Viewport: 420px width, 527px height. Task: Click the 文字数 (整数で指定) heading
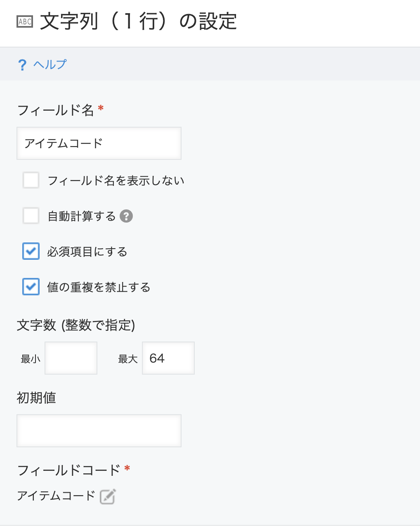tap(76, 325)
